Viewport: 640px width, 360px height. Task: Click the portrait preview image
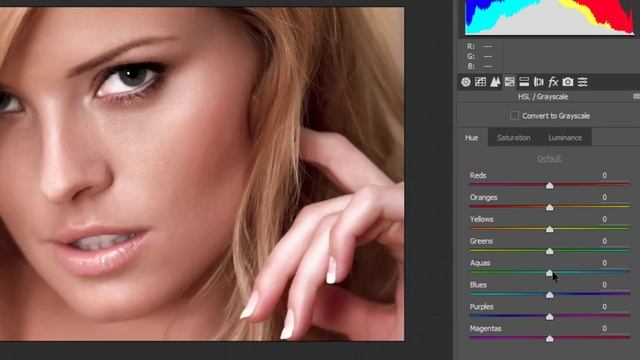(202, 174)
